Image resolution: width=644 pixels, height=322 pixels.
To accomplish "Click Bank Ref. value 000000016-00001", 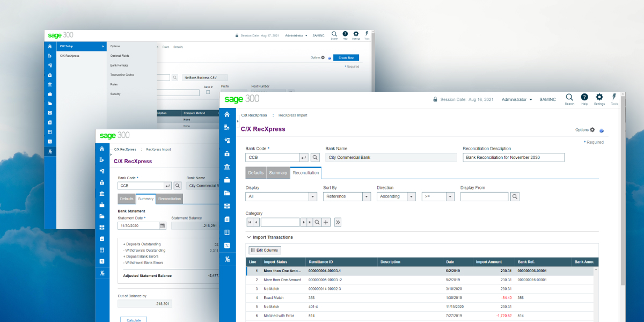I will click(532, 280).
